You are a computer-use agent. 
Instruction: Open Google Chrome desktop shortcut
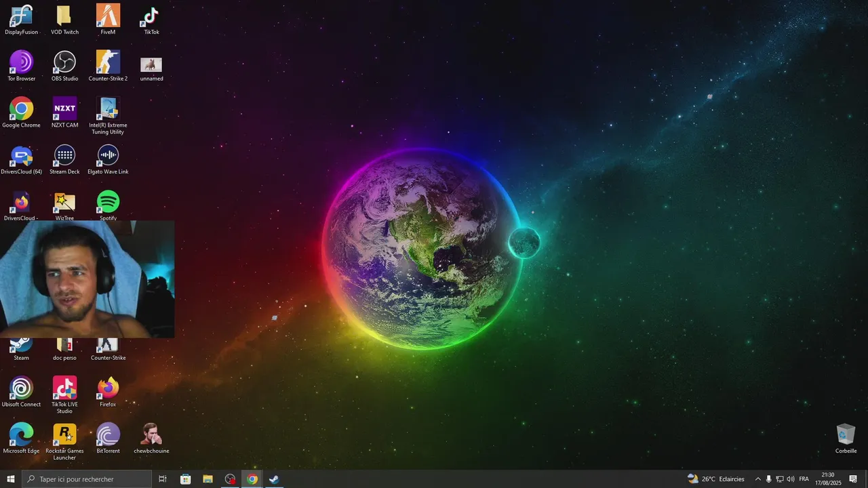point(21,113)
